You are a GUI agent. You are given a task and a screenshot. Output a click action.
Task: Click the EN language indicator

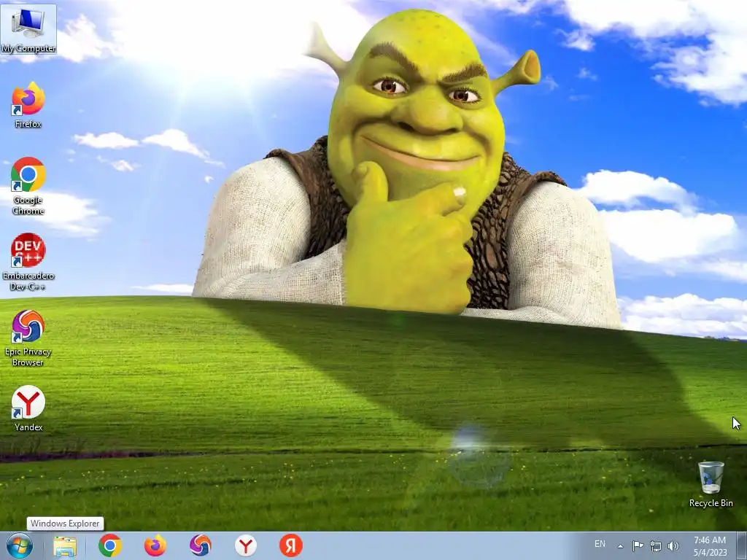point(600,544)
